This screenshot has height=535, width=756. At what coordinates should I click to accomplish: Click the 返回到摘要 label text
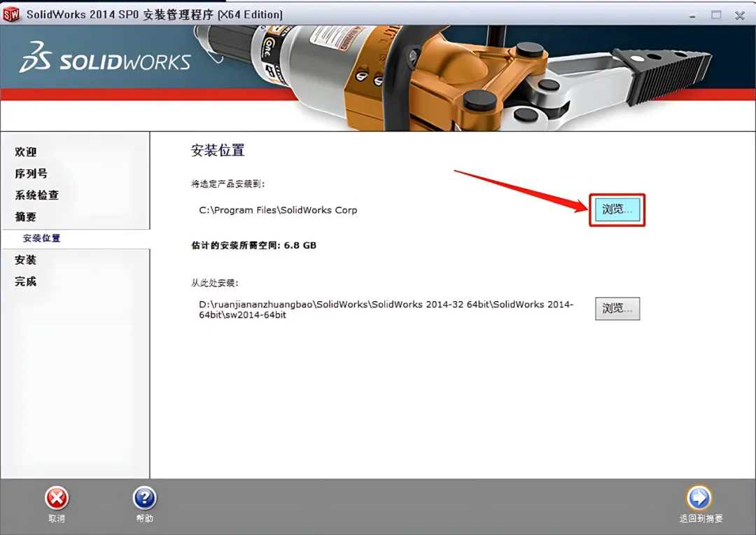pyautogui.click(x=701, y=519)
